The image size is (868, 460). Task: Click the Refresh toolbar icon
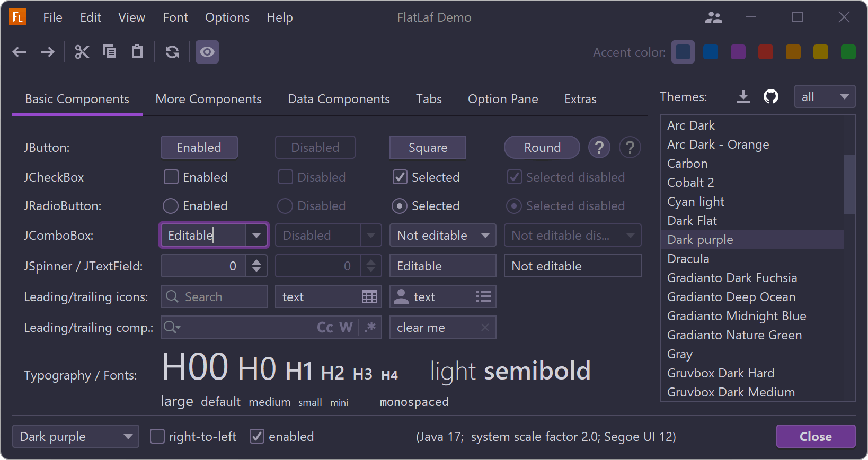172,52
